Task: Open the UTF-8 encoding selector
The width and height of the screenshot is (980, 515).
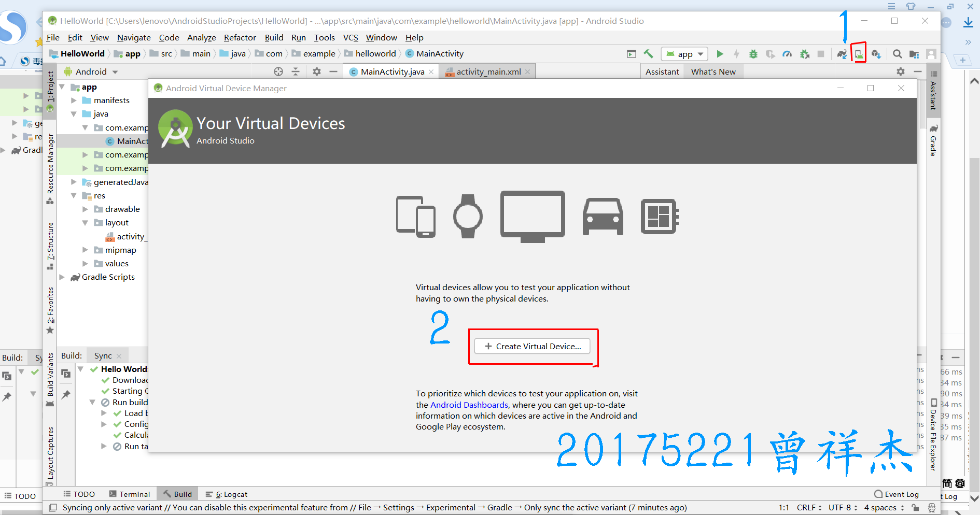Action: 843,508
